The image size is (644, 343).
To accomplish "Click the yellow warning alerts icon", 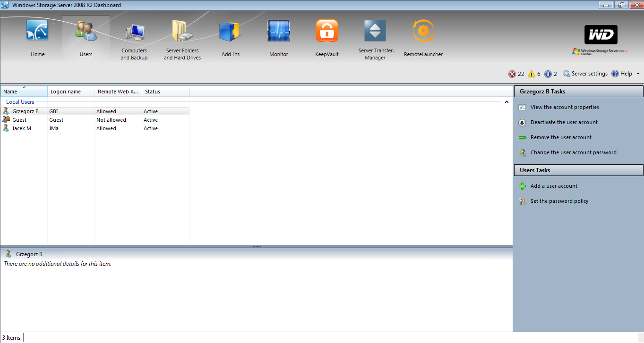I will pyautogui.click(x=532, y=74).
